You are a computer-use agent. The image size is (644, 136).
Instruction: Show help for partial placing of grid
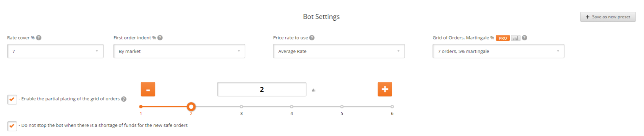coord(124,99)
